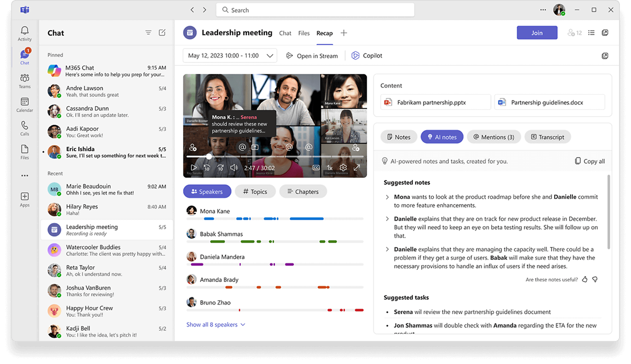Copy all AI notes
This screenshot has width=631, height=364.
[x=589, y=161]
